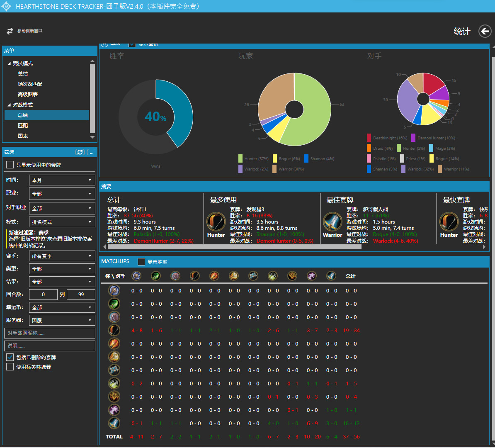Click the back arrow icon beside 统计
Viewport: 495px width, 448px height.
[x=485, y=31]
